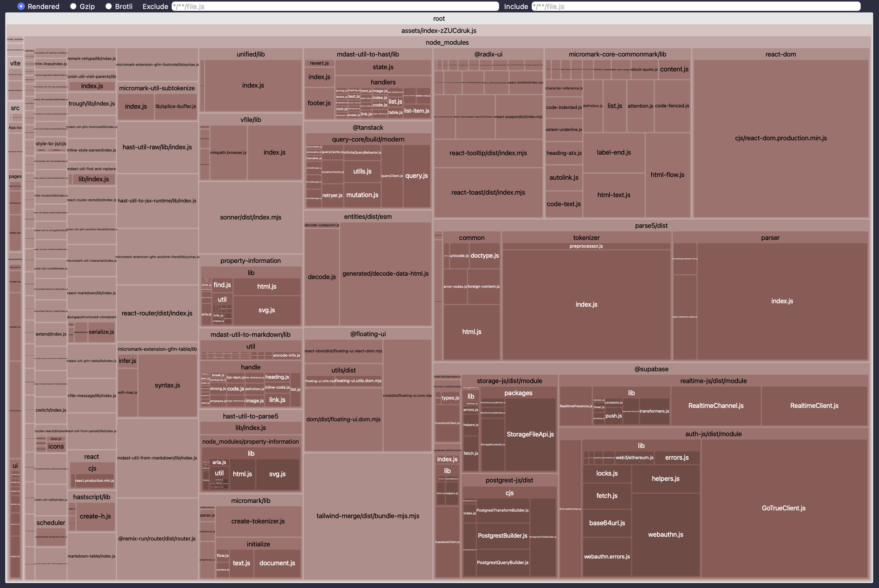Click the hast-util-raw/lib/index.js block

[157, 147]
